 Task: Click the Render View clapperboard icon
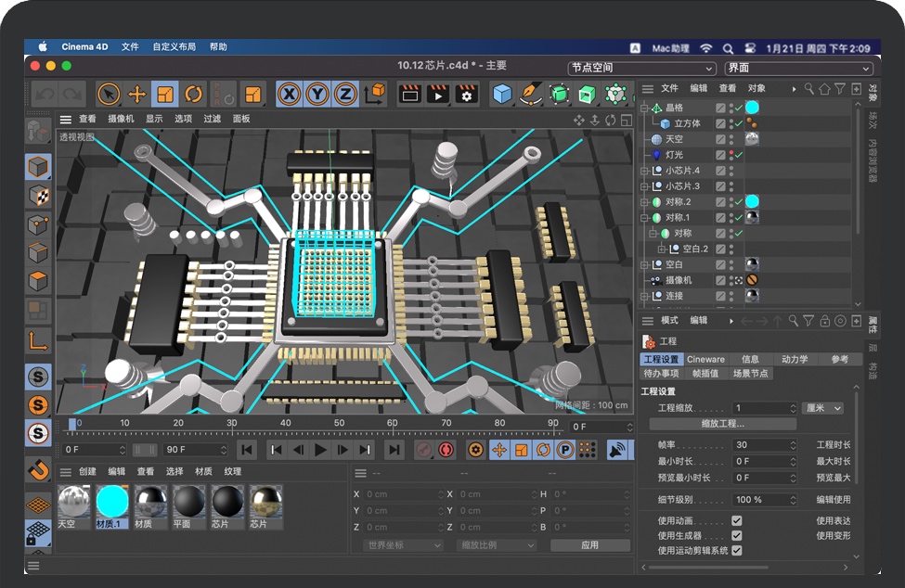tap(409, 93)
